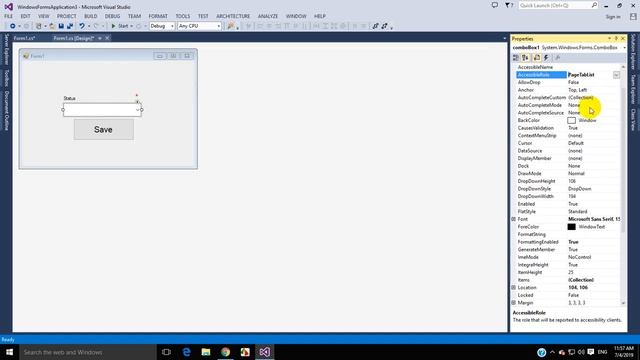The width and height of the screenshot is (640, 360).
Task: Expand the Location property node
Action: 513,288
